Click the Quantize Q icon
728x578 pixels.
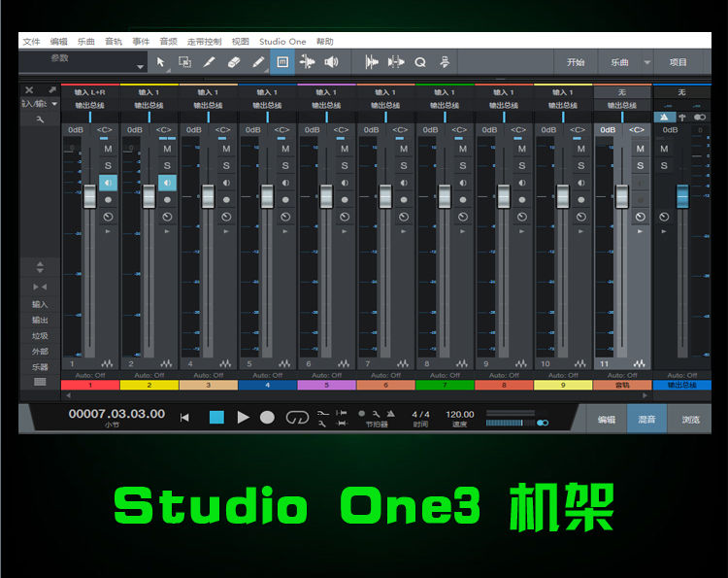(x=420, y=62)
